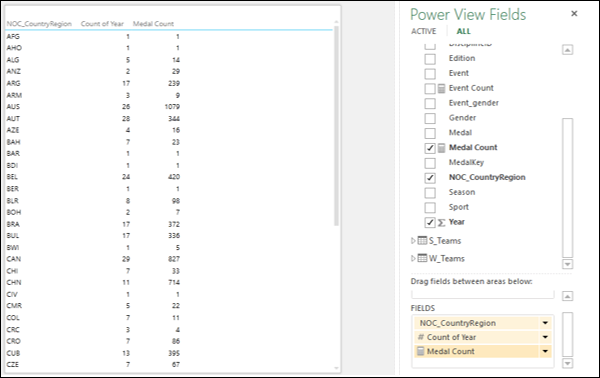The height and width of the screenshot is (378, 600).
Task: Select the Event_gender field label
Action: (x=474, y=103)
